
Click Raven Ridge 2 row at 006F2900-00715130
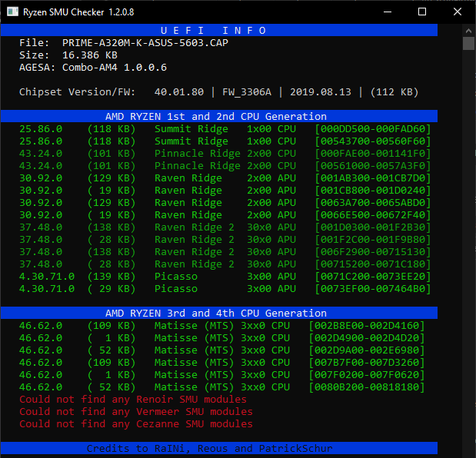pyautogui.click(x=225, y=252)
